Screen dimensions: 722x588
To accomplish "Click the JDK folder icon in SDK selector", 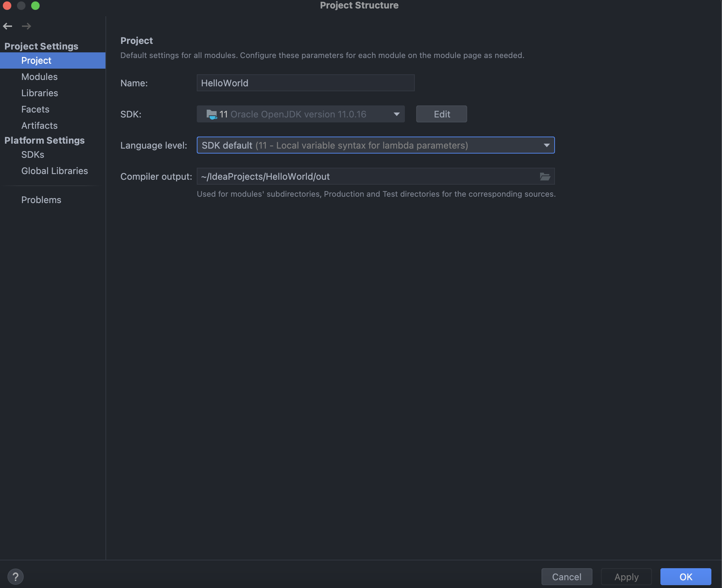I will pyautogui.click(x=211, y=114).
